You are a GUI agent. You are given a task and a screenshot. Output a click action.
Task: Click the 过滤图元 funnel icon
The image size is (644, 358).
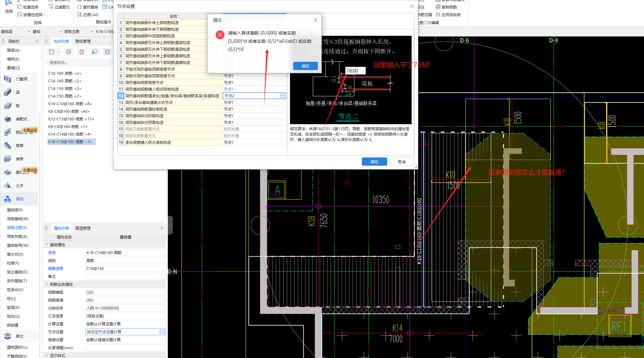[51, 7]
